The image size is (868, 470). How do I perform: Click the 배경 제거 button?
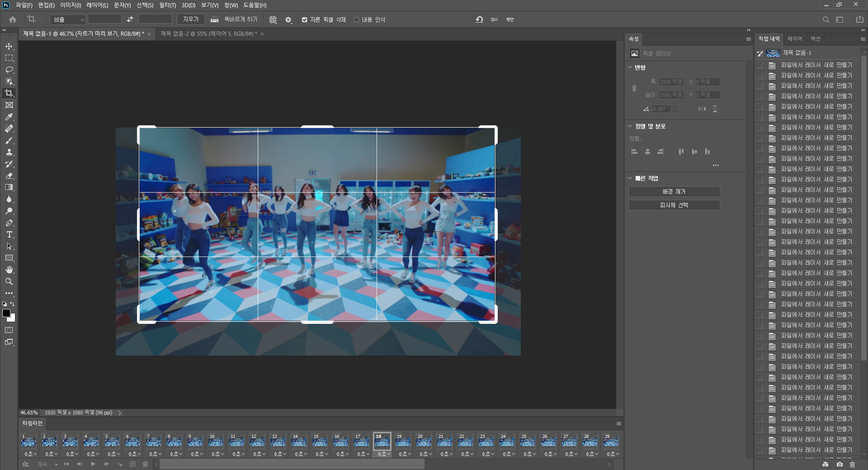point(674,192)
